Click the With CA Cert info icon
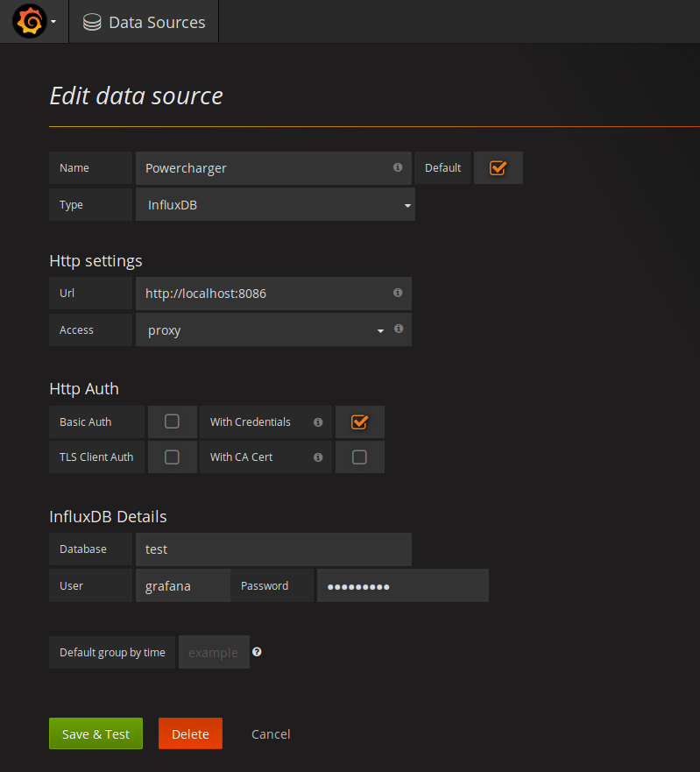 (318, 457)
